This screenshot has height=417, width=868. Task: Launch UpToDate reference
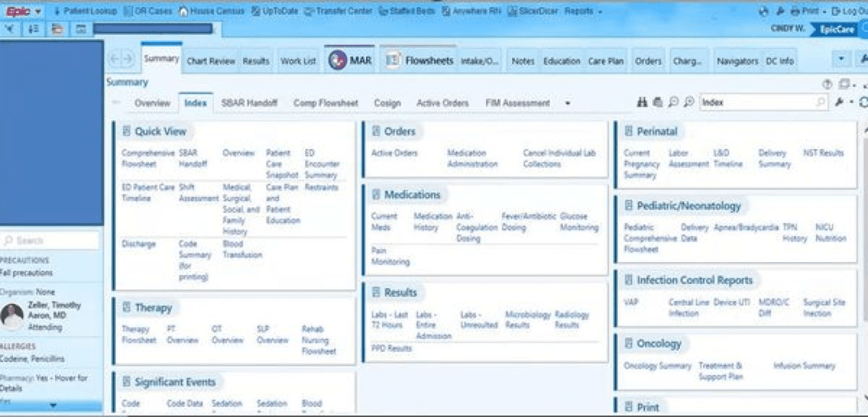coord(273,12)
